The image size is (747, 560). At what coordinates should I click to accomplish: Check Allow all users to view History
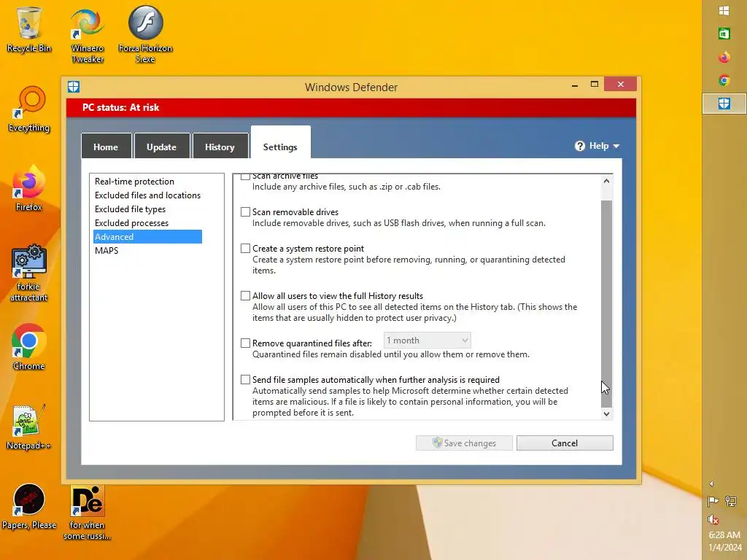245,296
